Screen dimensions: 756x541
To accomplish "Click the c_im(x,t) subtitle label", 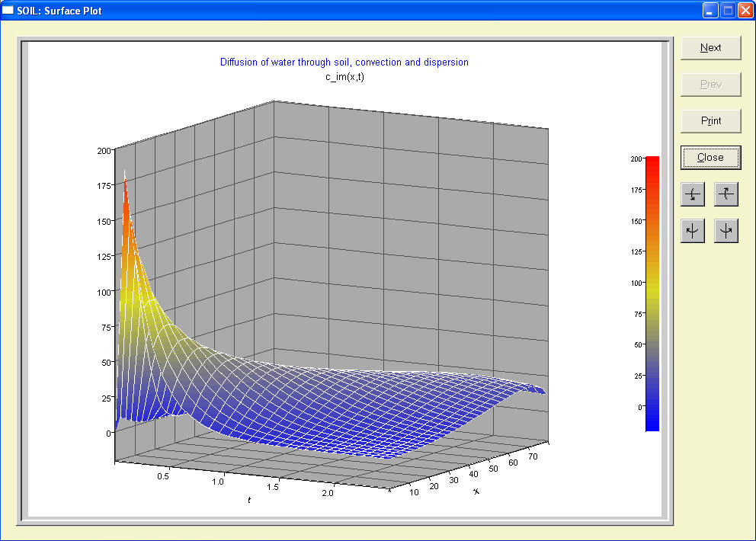I will tap(344, 76).
